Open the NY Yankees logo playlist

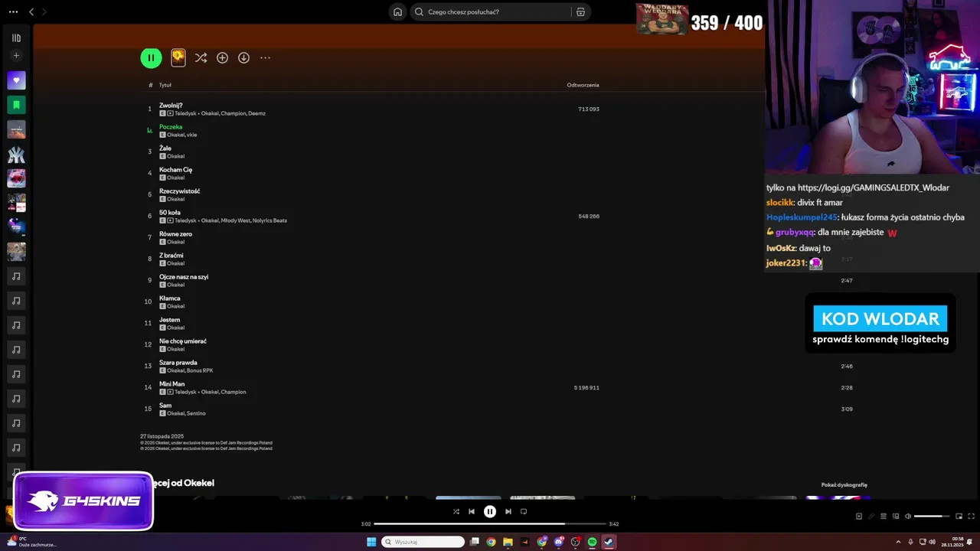pos(16,154)
